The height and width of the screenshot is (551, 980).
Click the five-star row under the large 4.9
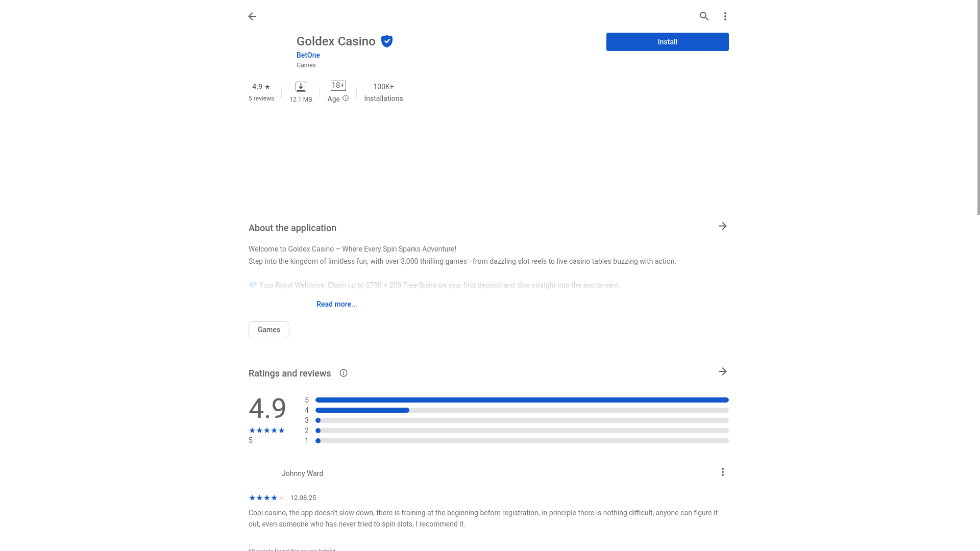(x=266, y=431)
